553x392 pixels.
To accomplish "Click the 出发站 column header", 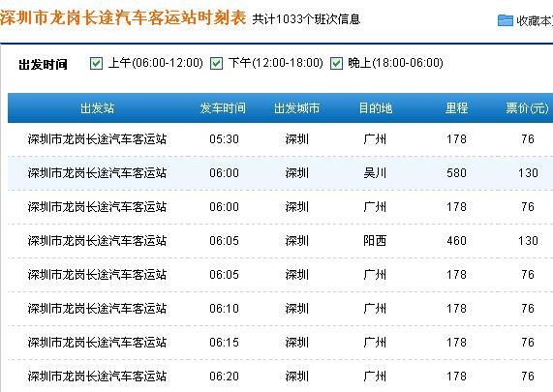I will [98, 107].
